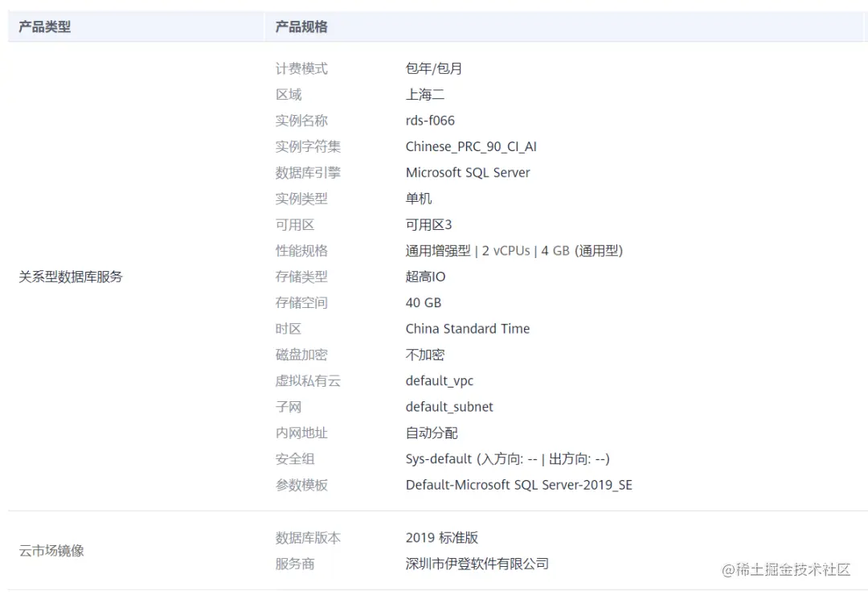Viewport: 868px width, 595px height.
Task: Click the 包年/包月 billing value
Action: coord(433,68)
